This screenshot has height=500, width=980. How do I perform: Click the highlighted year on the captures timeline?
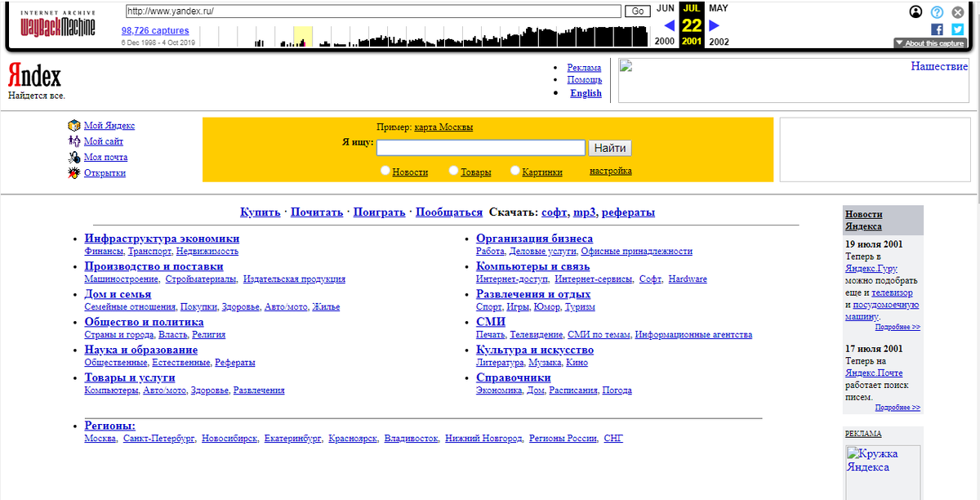point(302,36)
